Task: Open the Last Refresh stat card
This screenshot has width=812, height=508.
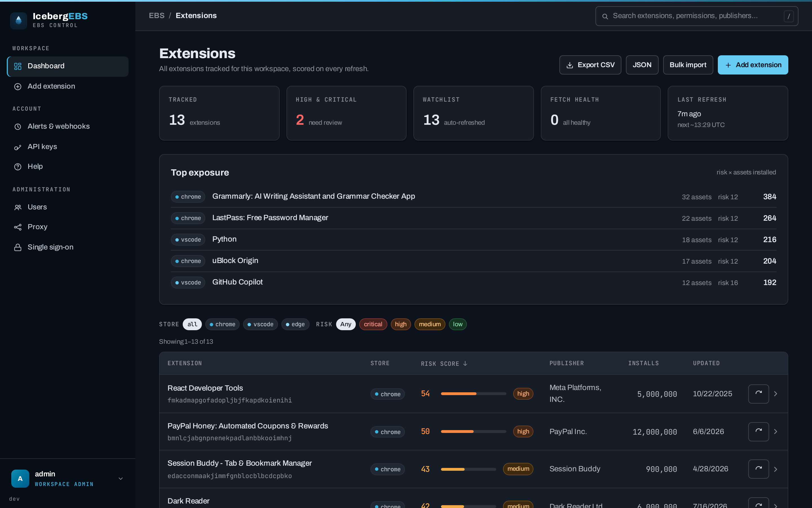Action: 728,113
